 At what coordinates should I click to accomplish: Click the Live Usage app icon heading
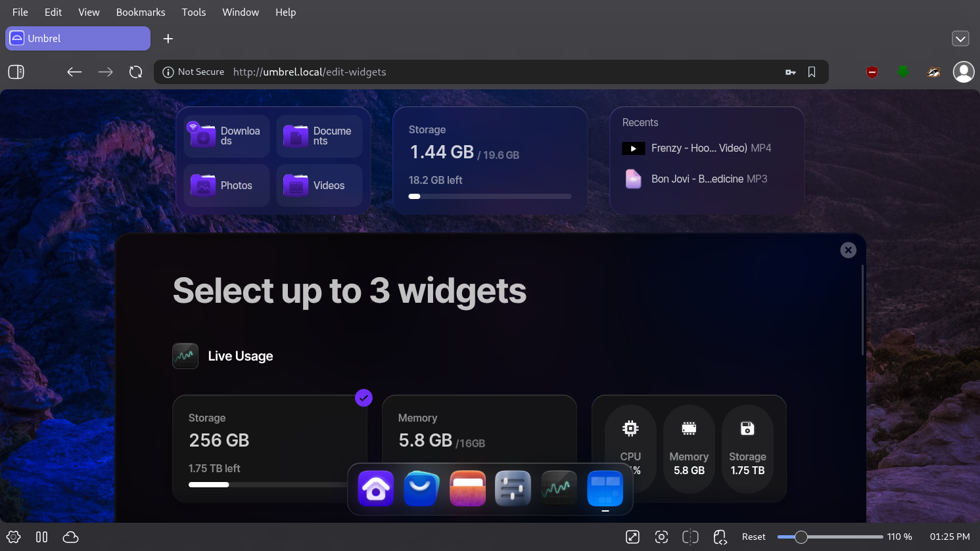[185, 356]
